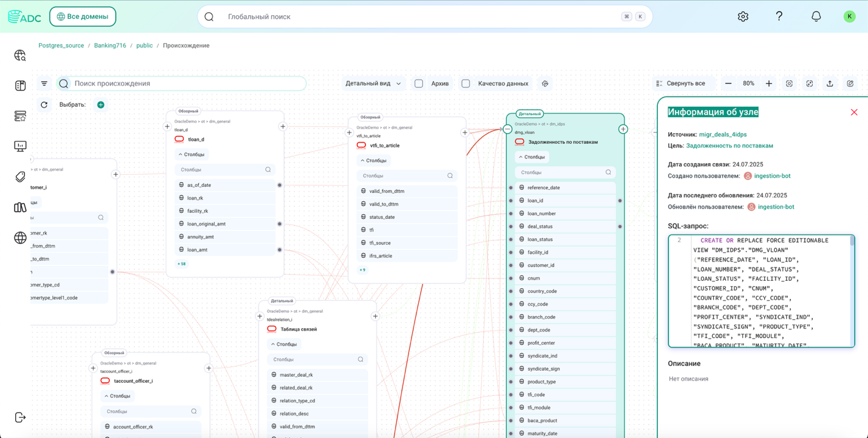This screenshot has height=438, width=868.
Task: Open Задолженность по поставкам target link
Action: pos(730,146)
